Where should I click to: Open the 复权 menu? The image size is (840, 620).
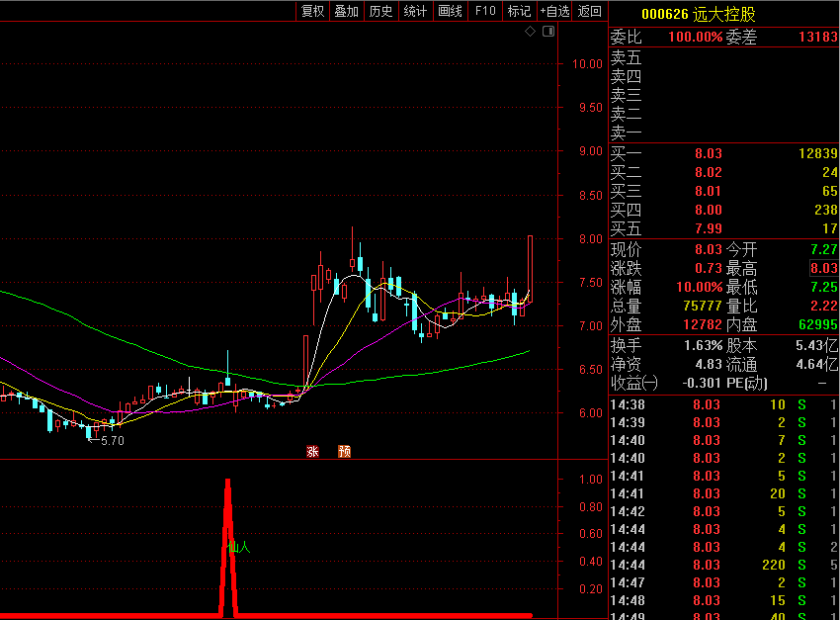click(313, 11)
